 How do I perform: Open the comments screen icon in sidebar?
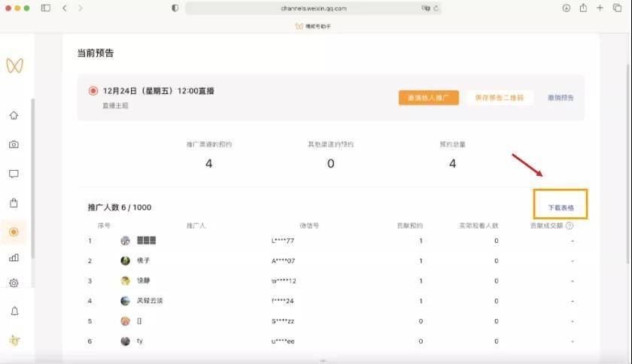tap(14, 174)
